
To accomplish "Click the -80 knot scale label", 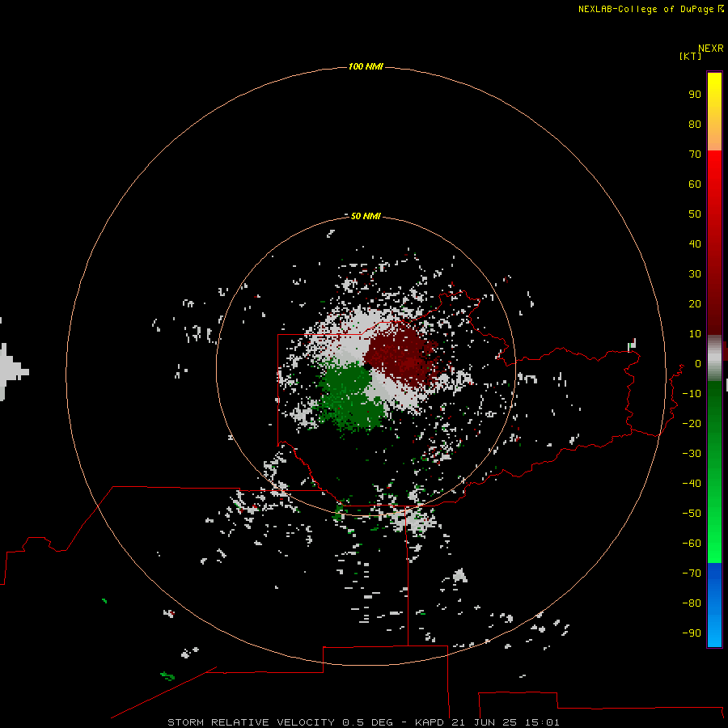I will (692, 603).
